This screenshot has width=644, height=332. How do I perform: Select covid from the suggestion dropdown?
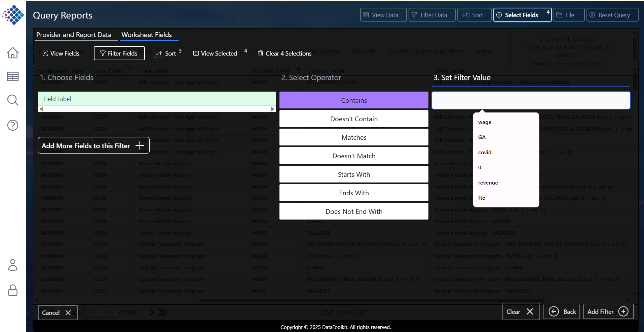click(x=485, y=152)
